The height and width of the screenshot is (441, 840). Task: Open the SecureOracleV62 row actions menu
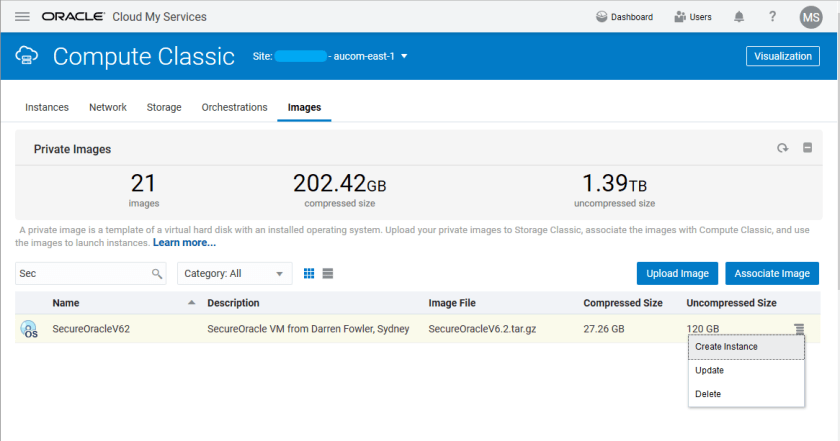798,328
